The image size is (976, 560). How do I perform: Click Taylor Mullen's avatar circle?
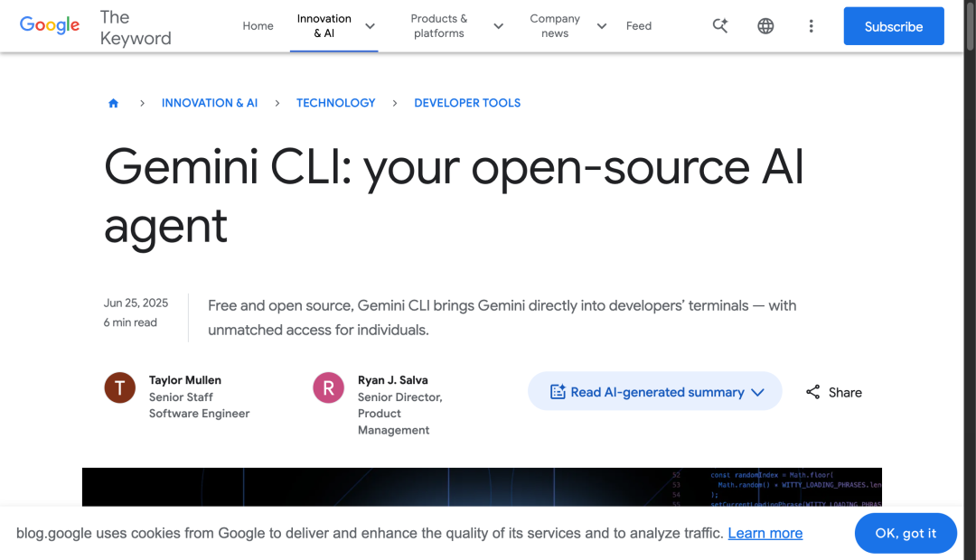click(120, 387)
